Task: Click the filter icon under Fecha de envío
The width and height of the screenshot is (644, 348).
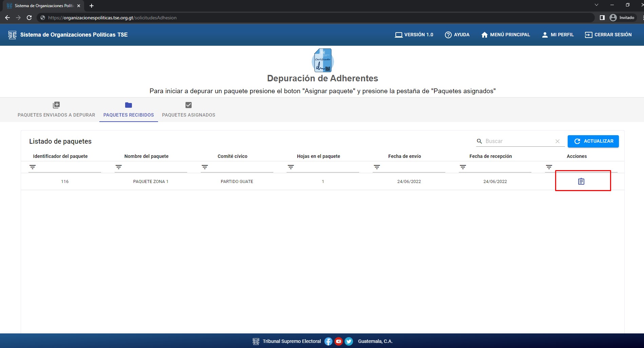Action: (x=377, y=167)
